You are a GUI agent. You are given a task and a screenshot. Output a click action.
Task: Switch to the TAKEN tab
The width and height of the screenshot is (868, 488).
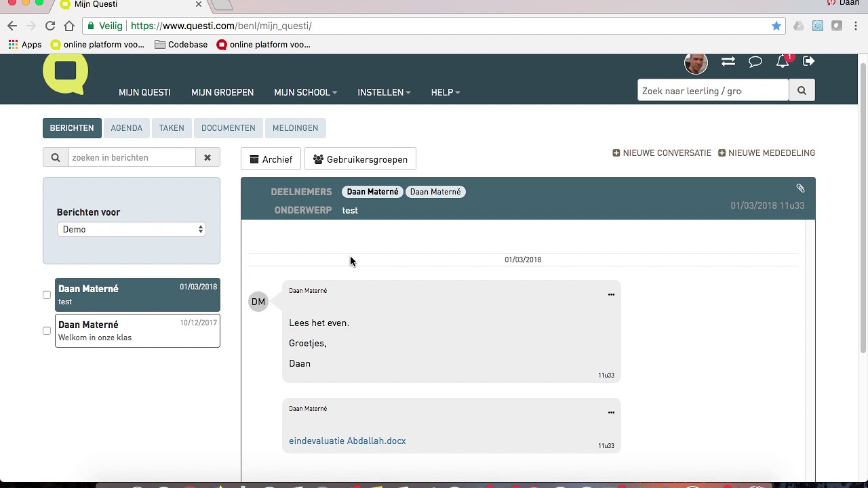point(172,128)
